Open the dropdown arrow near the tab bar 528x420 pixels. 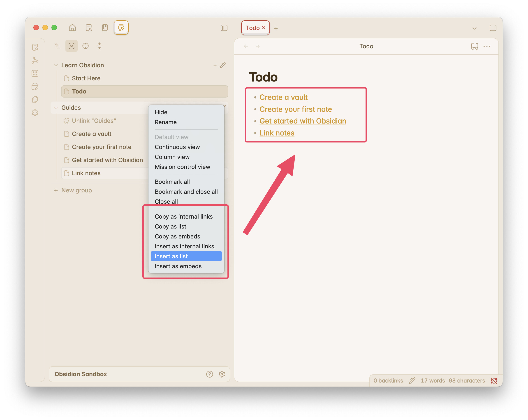pyautogui.click(x=474, y=28)
